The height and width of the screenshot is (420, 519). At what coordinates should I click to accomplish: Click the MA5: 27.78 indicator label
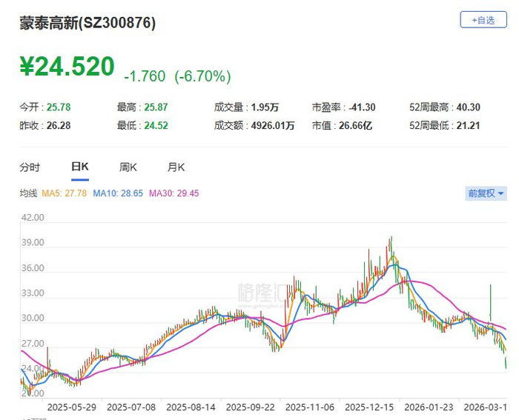[x=65, y=193]
